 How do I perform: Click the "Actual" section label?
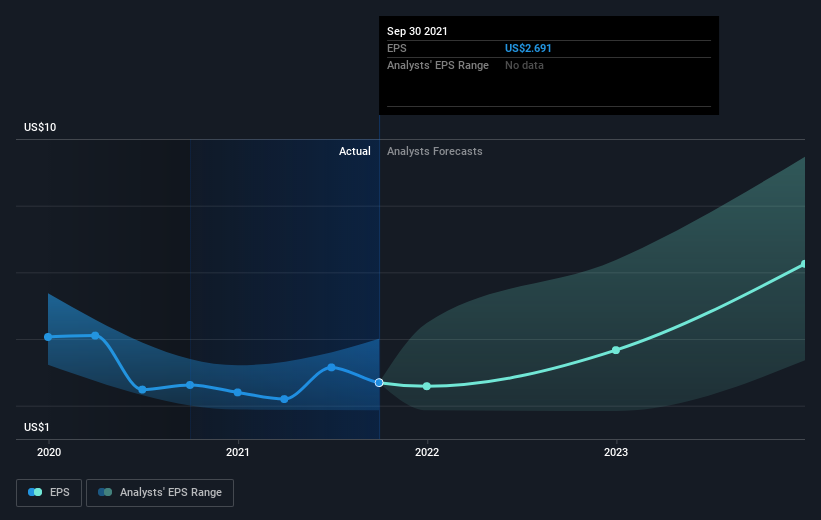point(354,151)
